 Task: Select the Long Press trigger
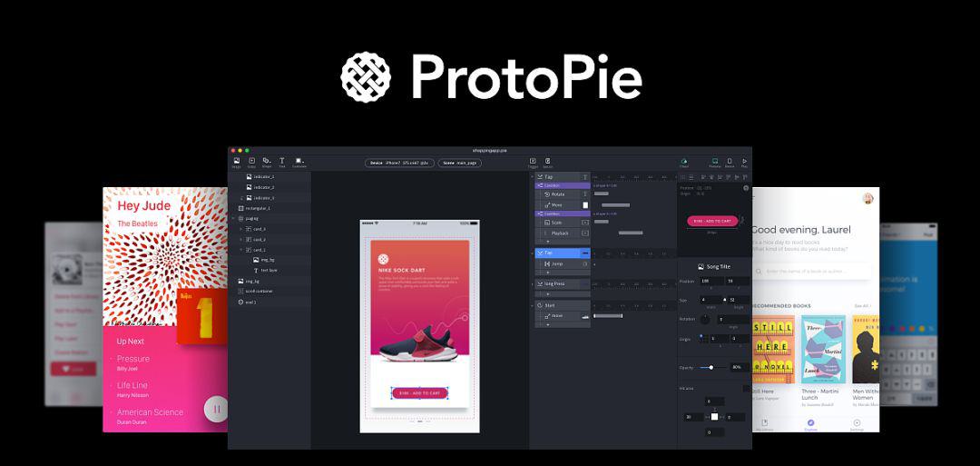click(x=563, y=284)
